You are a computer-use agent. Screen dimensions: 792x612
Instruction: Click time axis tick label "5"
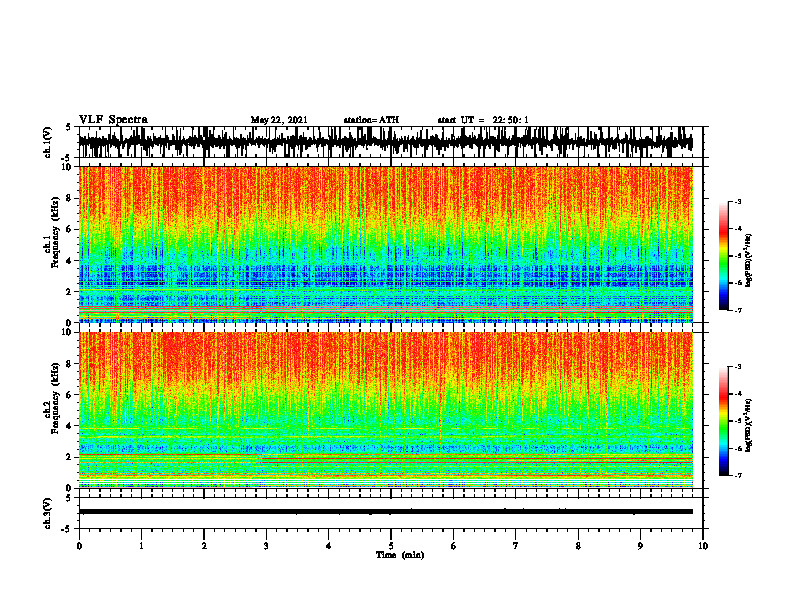[x=391, y=546]
